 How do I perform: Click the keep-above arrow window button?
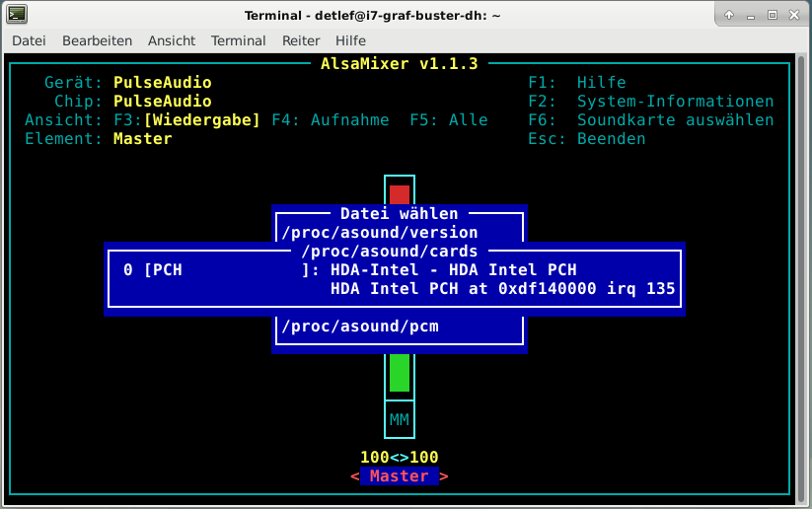coord(728,15)
